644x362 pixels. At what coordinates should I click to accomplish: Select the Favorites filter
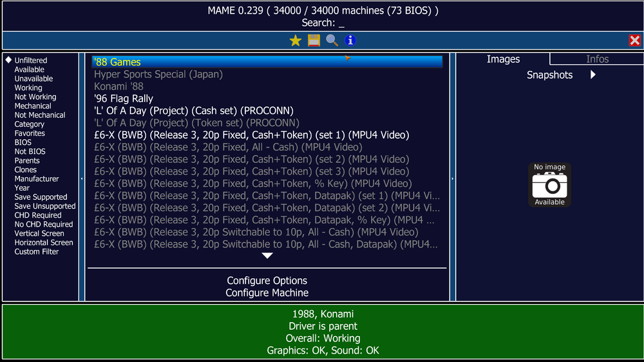click(x=30, y=133)
